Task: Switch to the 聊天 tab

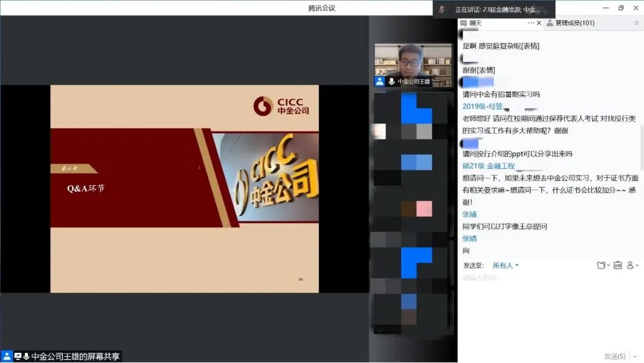Action: (x=475, y=23)
